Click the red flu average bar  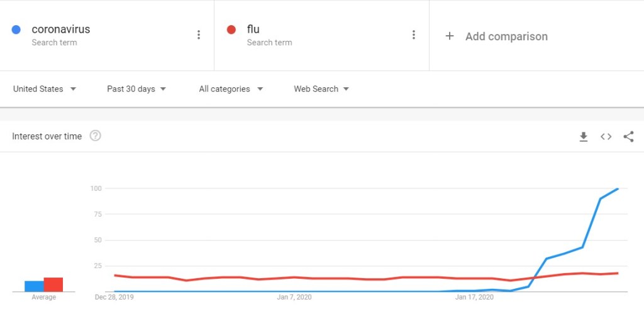click(53, 284)
